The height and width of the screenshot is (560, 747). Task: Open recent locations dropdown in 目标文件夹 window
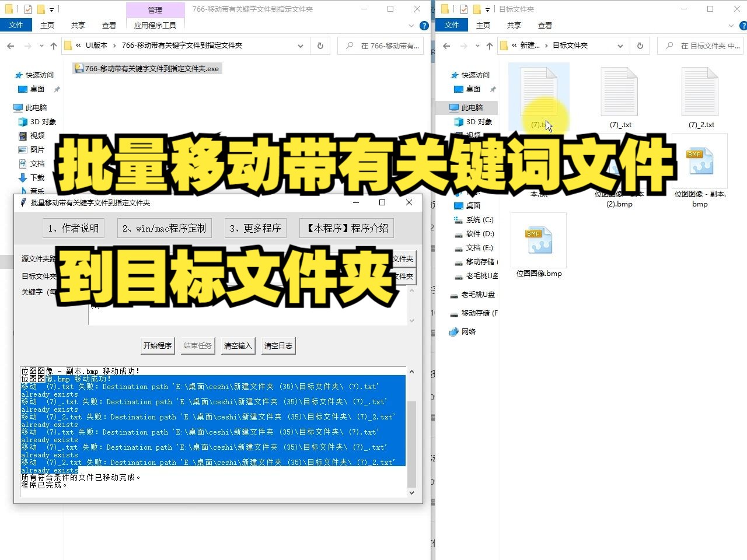[477, 45]
